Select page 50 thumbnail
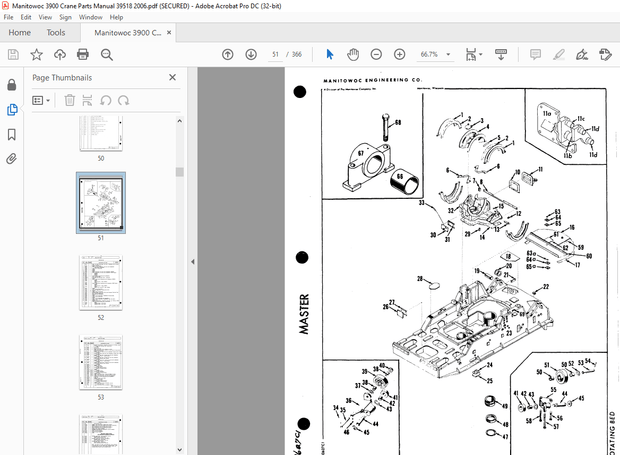 [101, 134]
